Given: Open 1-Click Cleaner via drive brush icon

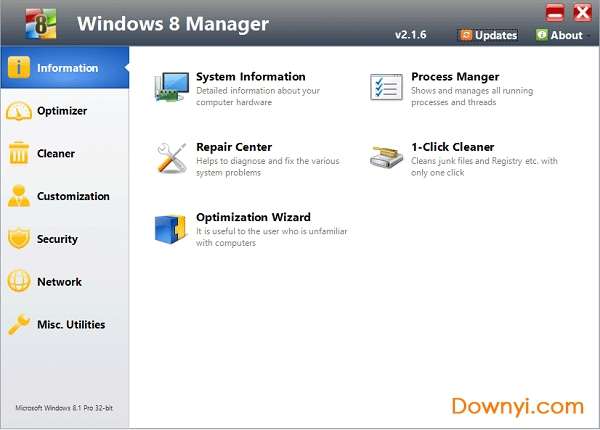Looking at the screenshot, I should pyautogui.click(x=386, y=157).
